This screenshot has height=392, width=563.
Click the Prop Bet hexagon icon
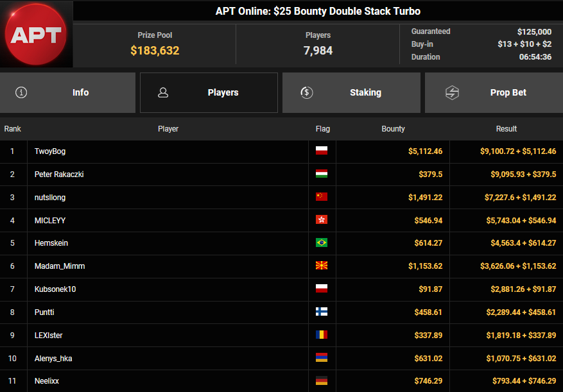point(452,92)
